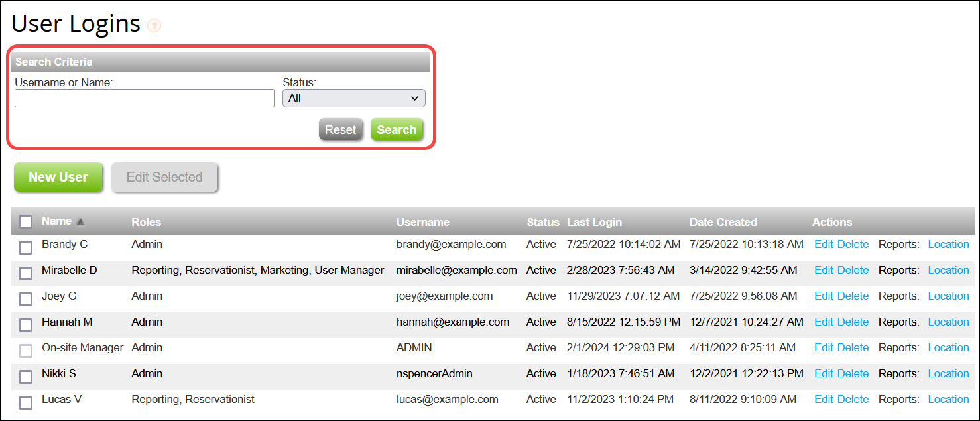
Task: Edit the user Joey G
Action: click(824, 296)
